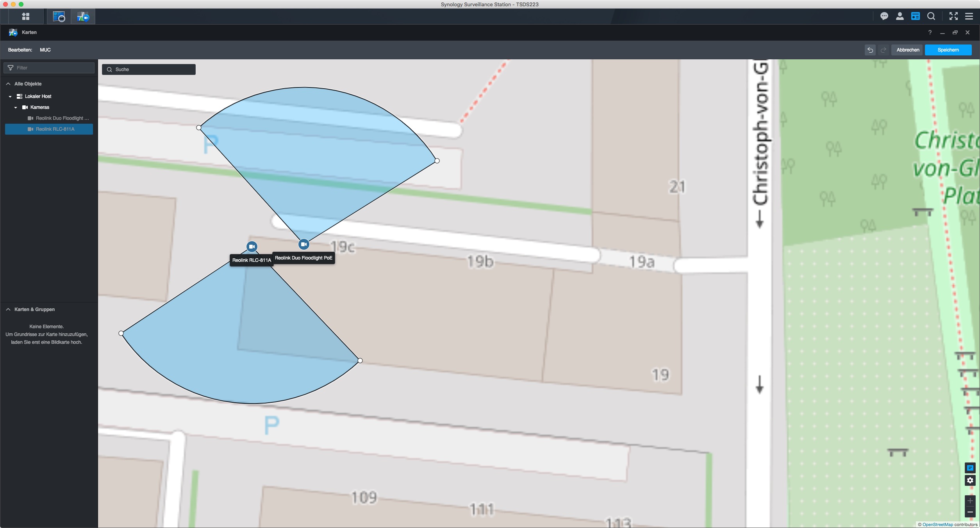This screenshot has width=980, height=528.
Task: Collapse the Alle Objekte section
Action: [x=8, y=84]
